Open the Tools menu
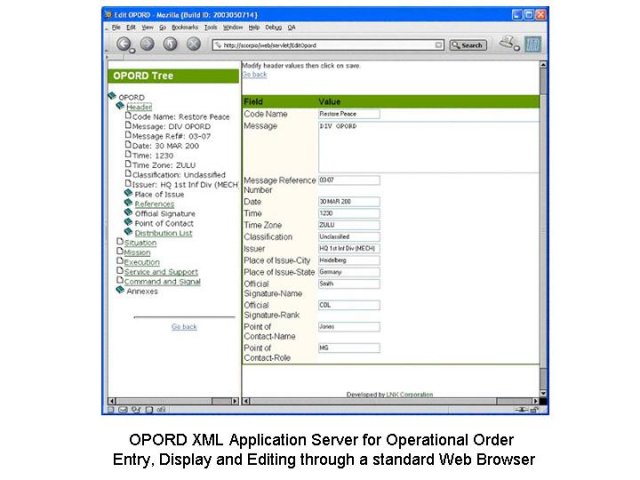This screenshot has width=640, height=480. tap(210, 27)
